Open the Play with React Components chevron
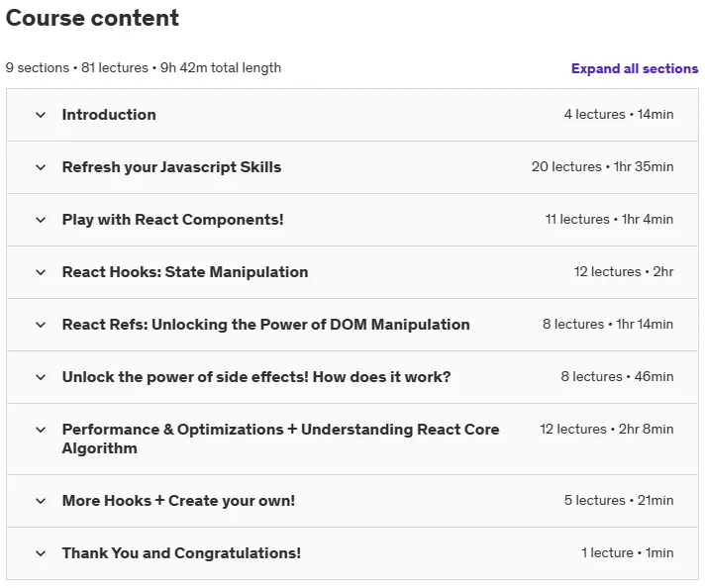The height and width of the screenshot is (588, 705). pos(41,221)
